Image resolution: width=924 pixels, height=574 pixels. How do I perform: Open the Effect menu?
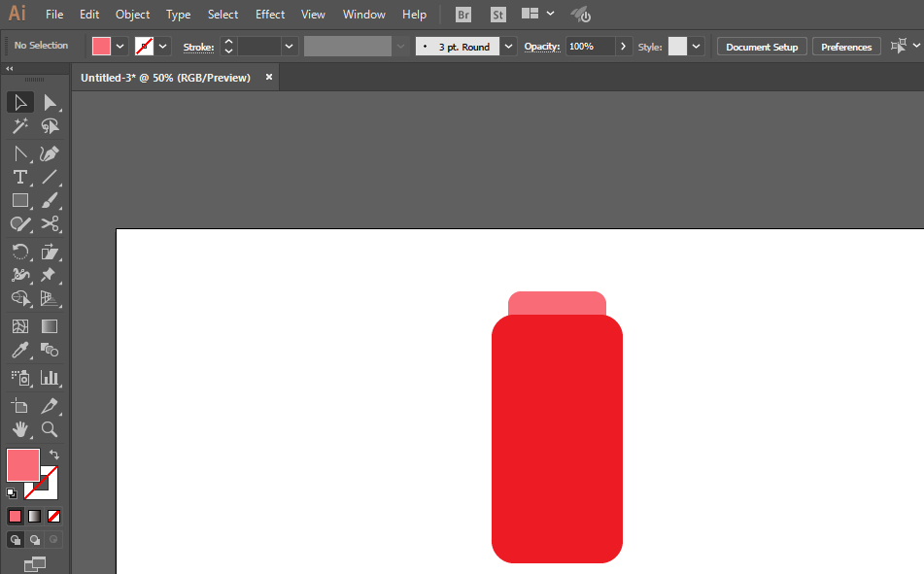click(270, 15)
